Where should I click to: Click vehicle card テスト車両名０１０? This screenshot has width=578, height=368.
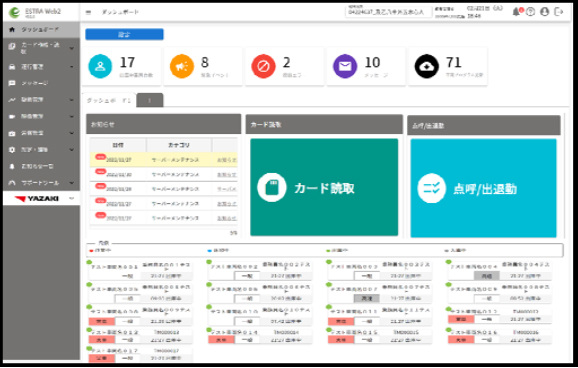(x=260, y=316)
